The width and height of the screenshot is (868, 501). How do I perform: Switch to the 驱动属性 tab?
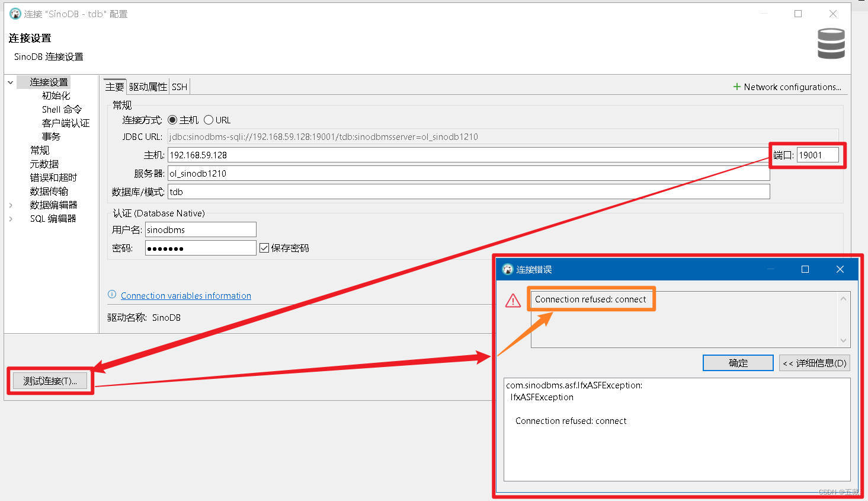(x=148, y=87)
